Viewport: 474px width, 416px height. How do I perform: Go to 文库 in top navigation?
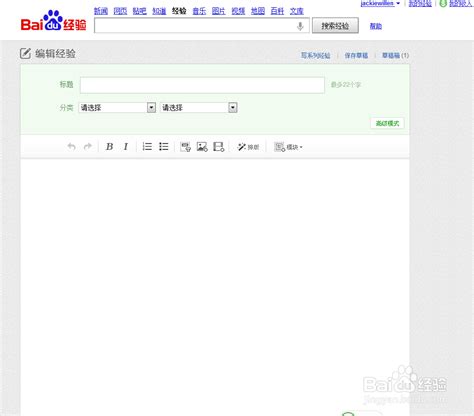297,11
